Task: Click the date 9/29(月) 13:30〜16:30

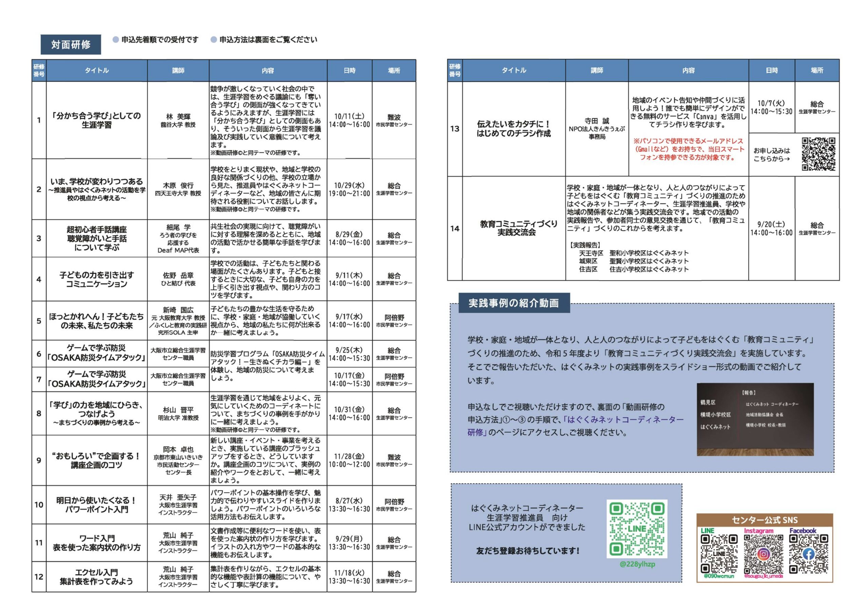Action: coord(349,543)
